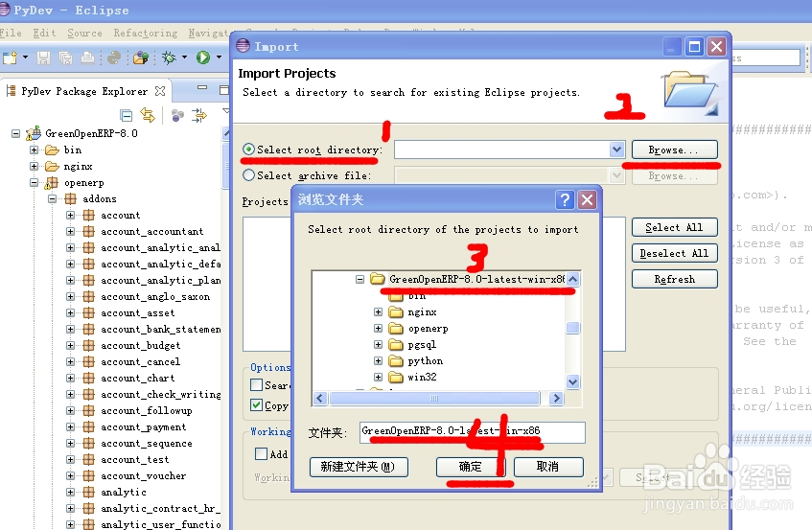Click Browse next to root directory

tap(674, 150)
